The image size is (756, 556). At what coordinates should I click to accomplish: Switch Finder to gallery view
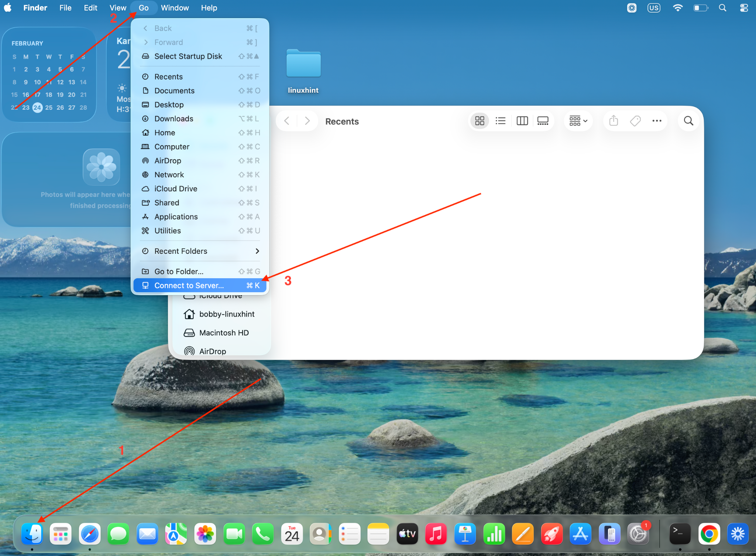coord(543,121)
